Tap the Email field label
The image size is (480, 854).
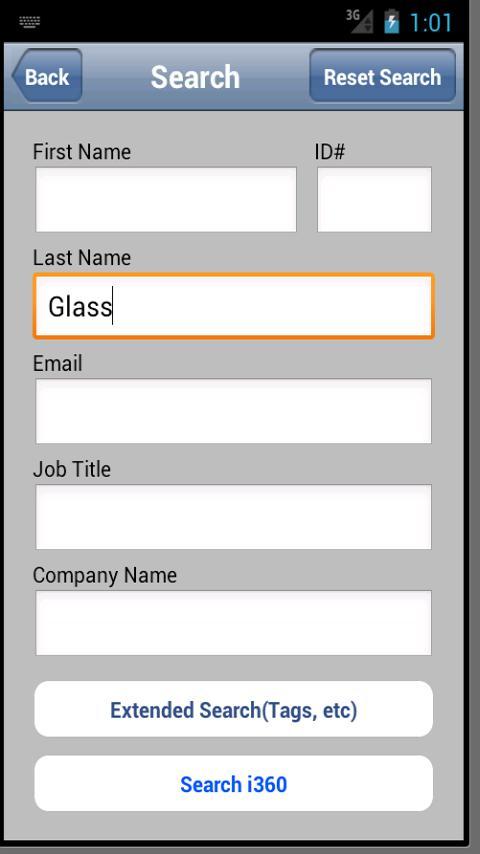tap(58, 363)
